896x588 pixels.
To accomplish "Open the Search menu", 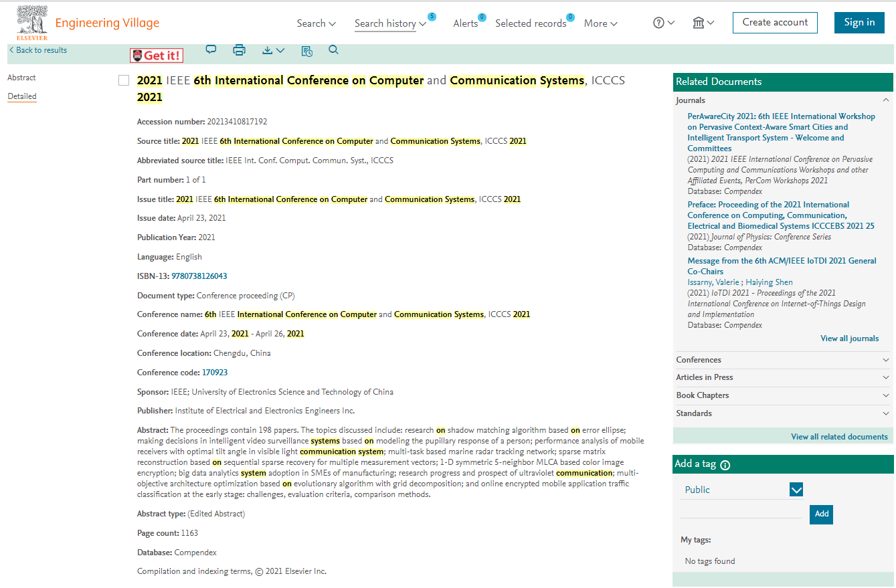I will coord(317,23).
